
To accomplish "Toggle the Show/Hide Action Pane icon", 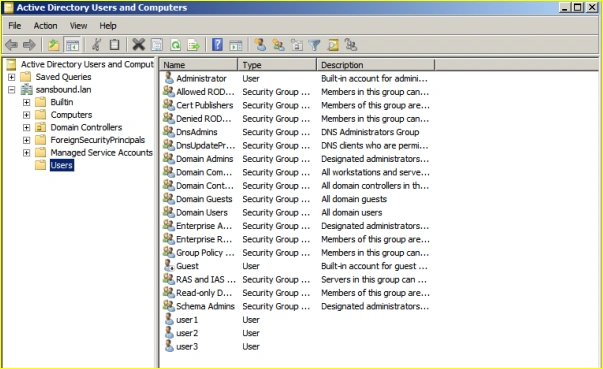I will pos(236,45).
